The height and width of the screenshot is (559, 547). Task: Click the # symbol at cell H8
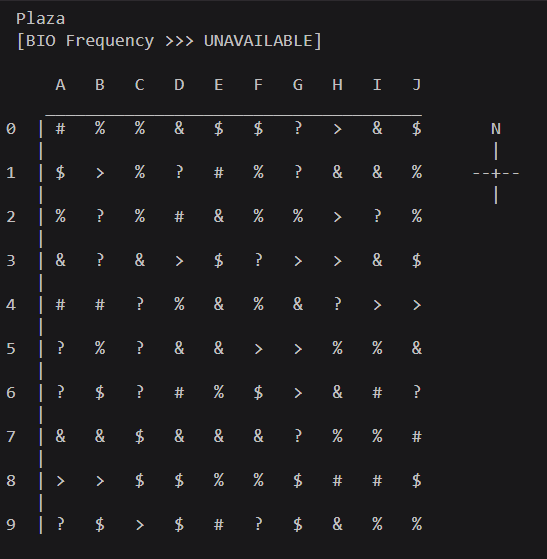pyautogui.click(x=337, y=481)
